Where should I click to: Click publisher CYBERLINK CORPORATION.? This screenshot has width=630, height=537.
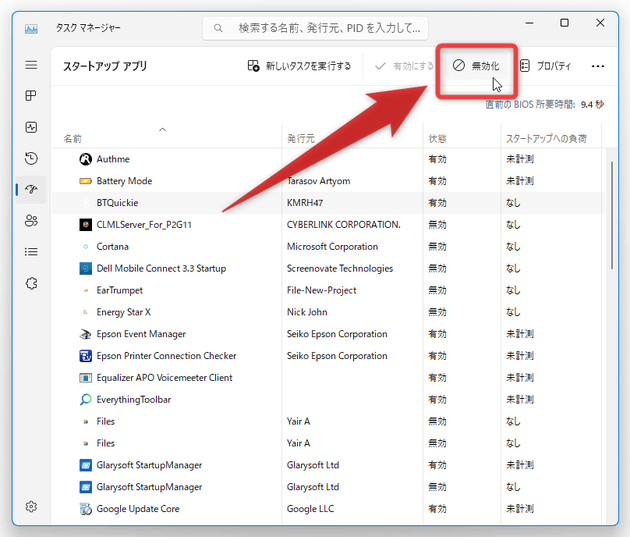pos(344,225)
